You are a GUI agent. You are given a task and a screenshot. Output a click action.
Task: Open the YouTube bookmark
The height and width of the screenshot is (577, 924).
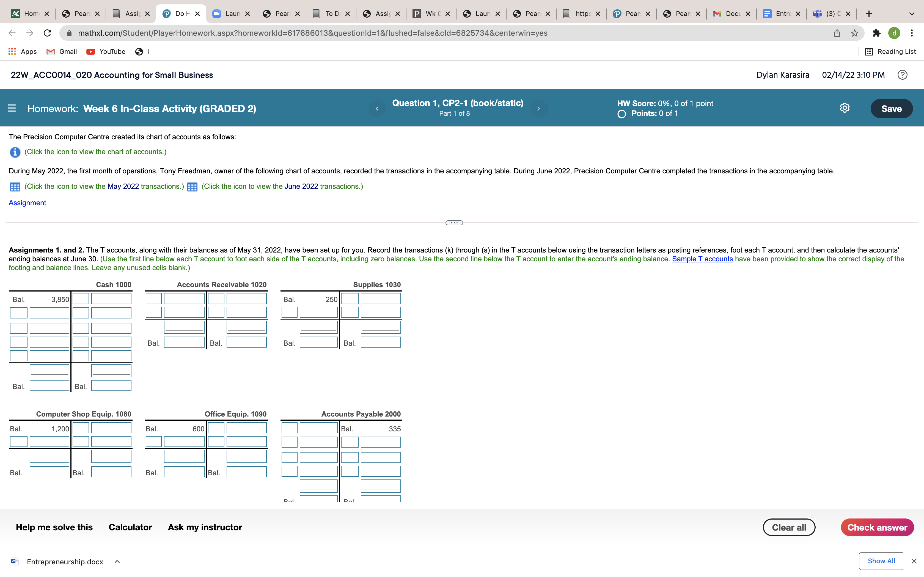(x=106, y=52)
